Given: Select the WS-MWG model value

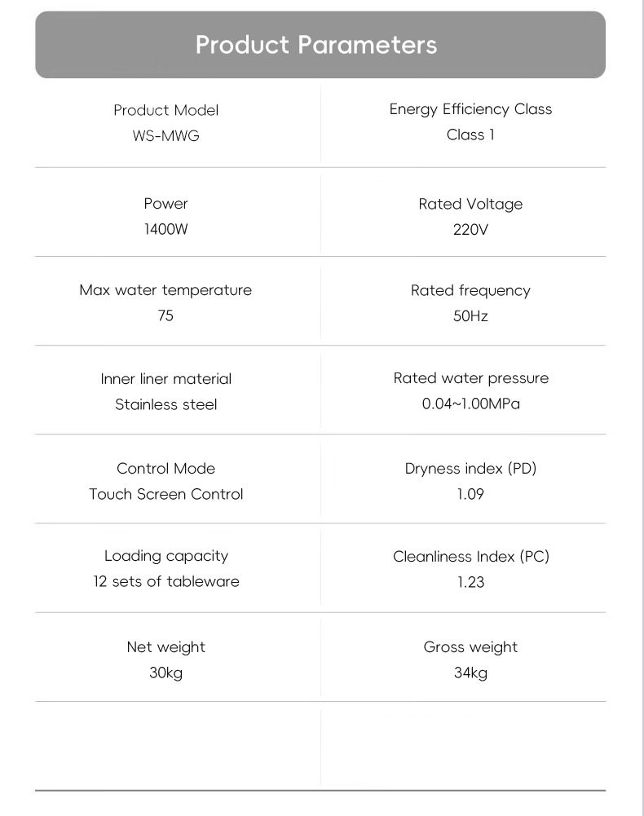Looking at the screenshot, I should coord(165,135).
